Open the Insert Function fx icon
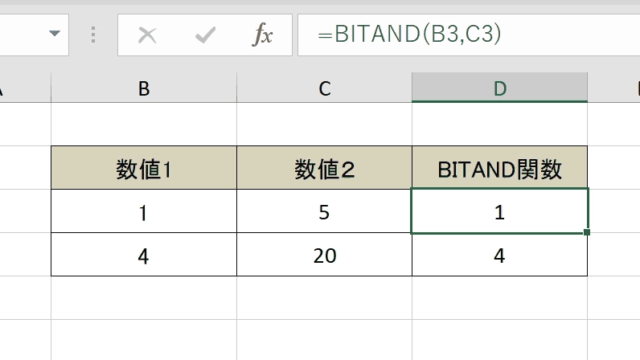Viewport: 640px width, 360px height. pyautogui.click(x=262, y=35)
